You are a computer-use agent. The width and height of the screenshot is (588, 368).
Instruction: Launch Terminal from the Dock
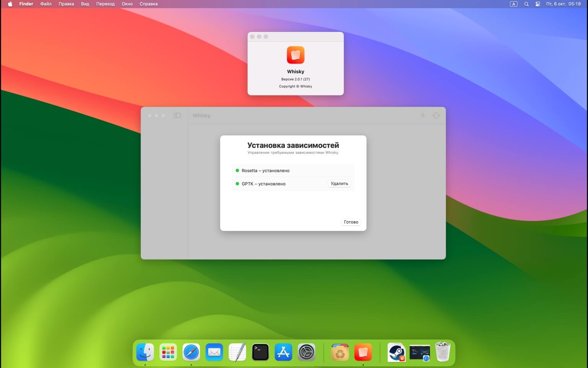point(260,352)
